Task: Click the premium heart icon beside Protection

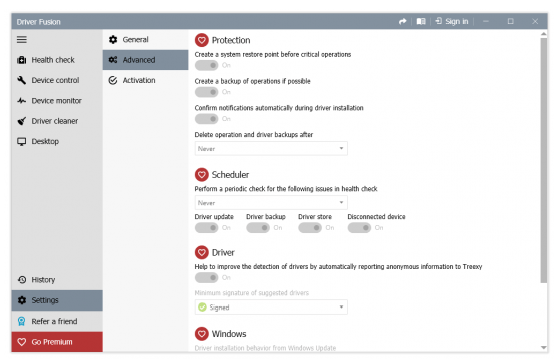Action: pyautogui.click(x=201, y=40)
